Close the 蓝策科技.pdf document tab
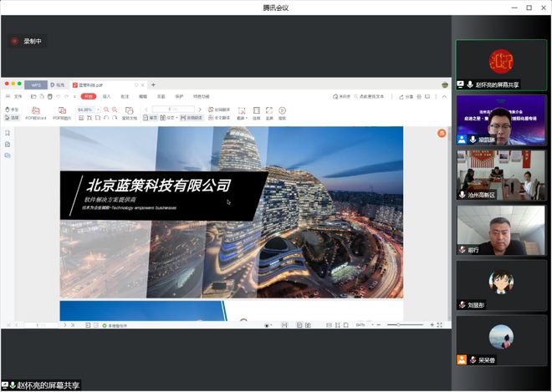 (143, 84)
